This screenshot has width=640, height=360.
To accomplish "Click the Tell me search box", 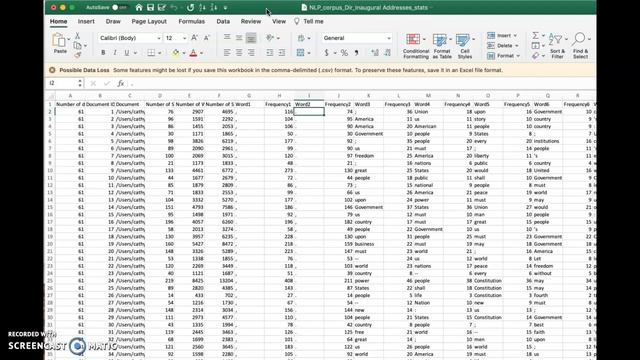I will [x=309, y=21].
